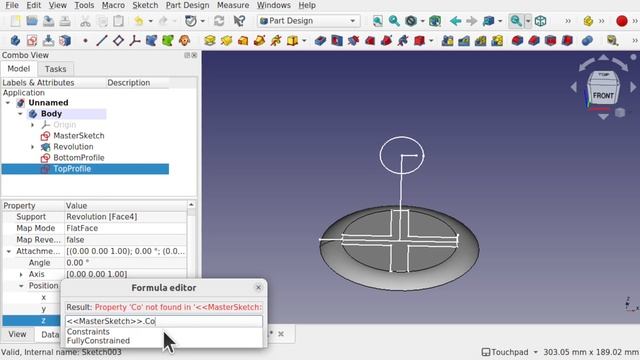This screenshot has height=360, width=640.
Task: Click the Groove tool icon
Action: point(353,40)
